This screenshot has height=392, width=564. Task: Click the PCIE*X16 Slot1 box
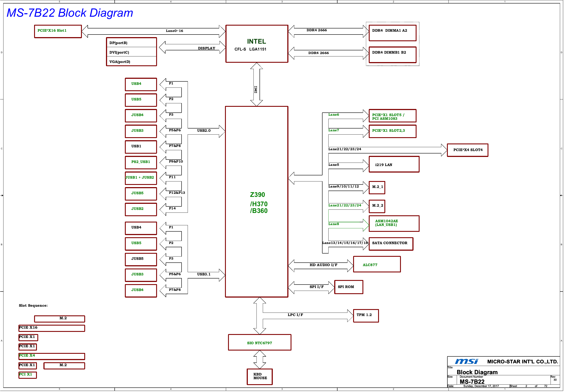[x=58, y=31]
